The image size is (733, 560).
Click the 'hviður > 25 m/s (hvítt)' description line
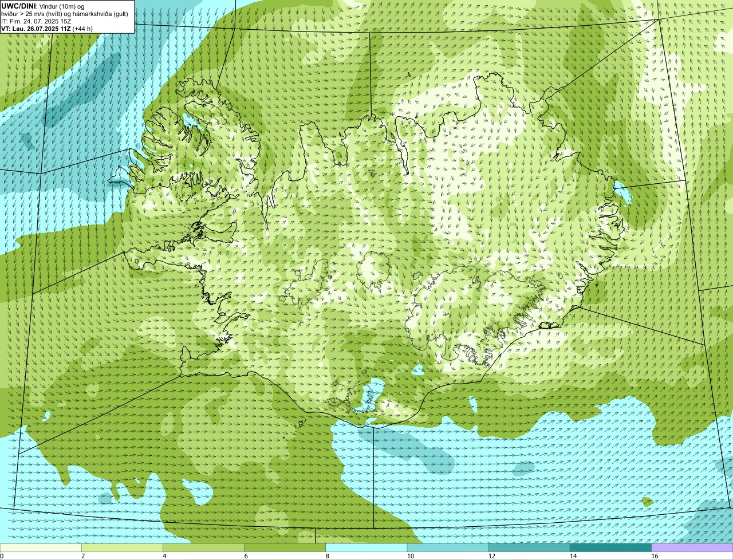(x=65, y=14)
